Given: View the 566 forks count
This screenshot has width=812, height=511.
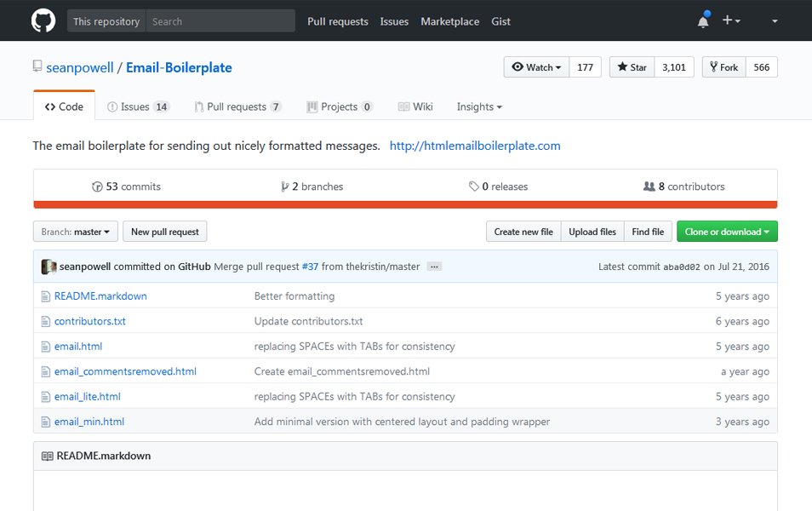Looking at the screenshot, I should tap(762, 66).
